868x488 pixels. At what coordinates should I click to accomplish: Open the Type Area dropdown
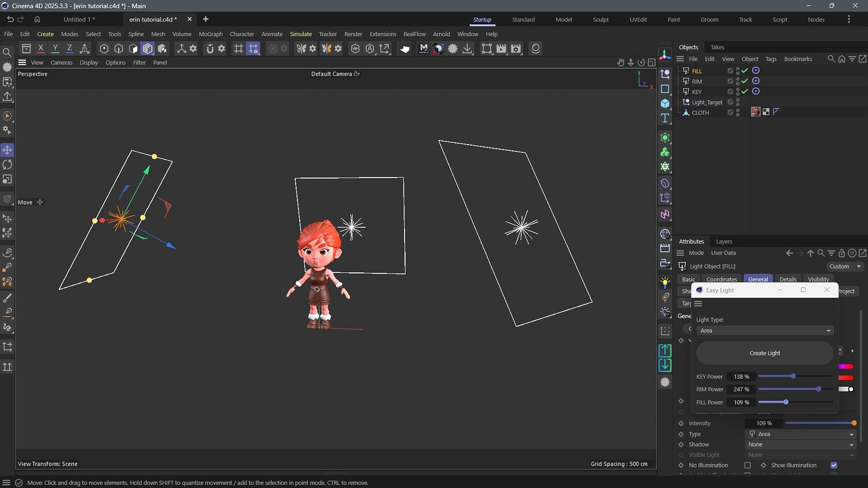click(800, 434)
